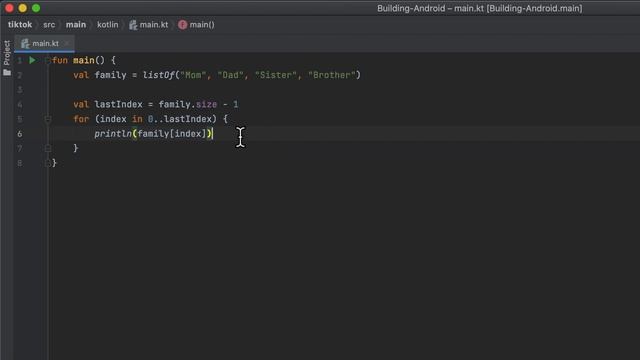Viewport: 640px width, 360px height.
Task: Click the red function icon beside main()
Action: 182,25
